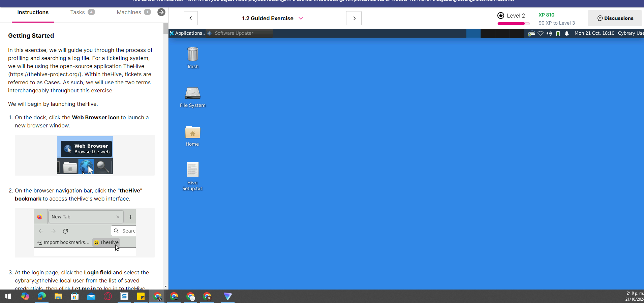Screen dimensions: 644x303
Task: Open the Home folder icon
Action: coord(192,132)
